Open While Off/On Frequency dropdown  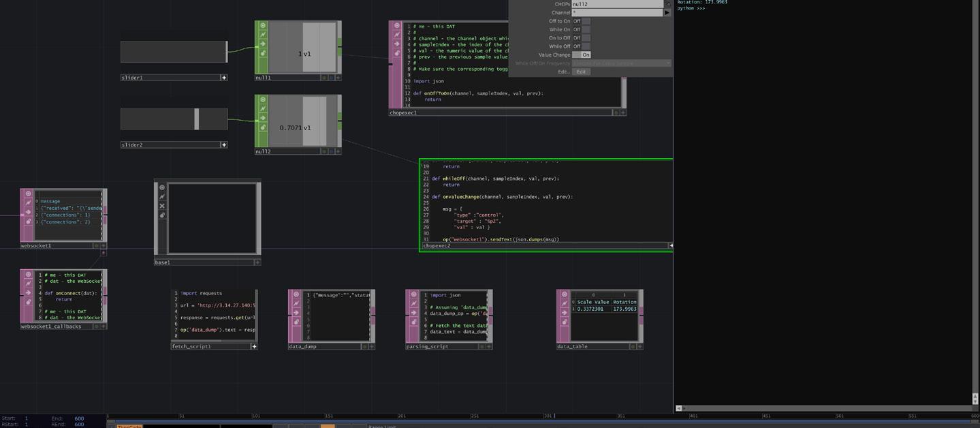pyautogui.click(x=622, y=63)
